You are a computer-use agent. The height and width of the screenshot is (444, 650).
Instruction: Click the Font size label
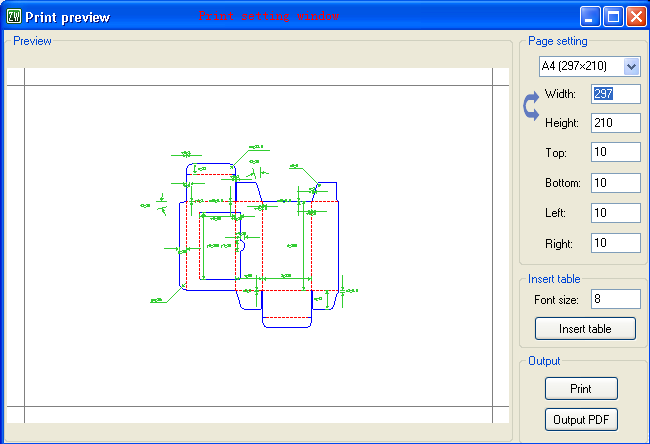point(556,300)
